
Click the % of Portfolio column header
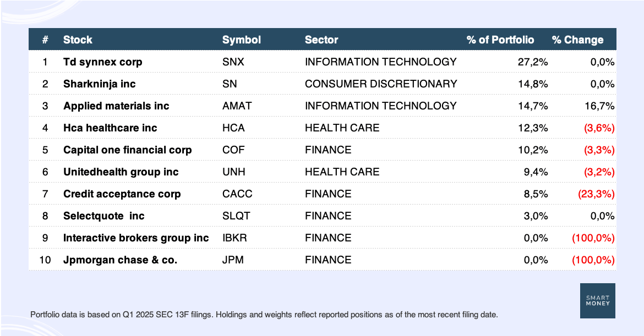(x=500, y=40)
